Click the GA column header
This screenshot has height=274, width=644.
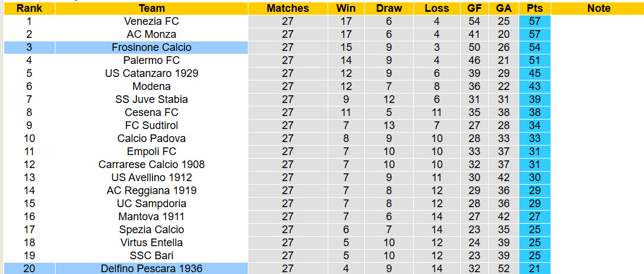coord(504,8)
